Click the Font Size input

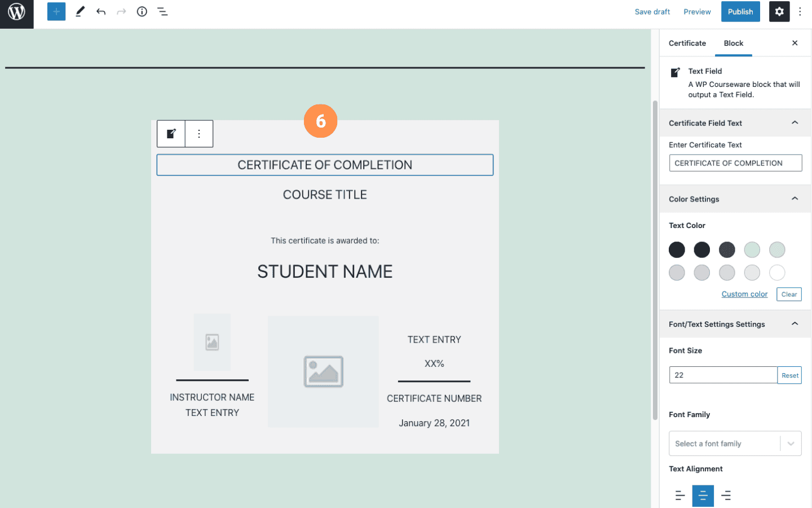723,375
